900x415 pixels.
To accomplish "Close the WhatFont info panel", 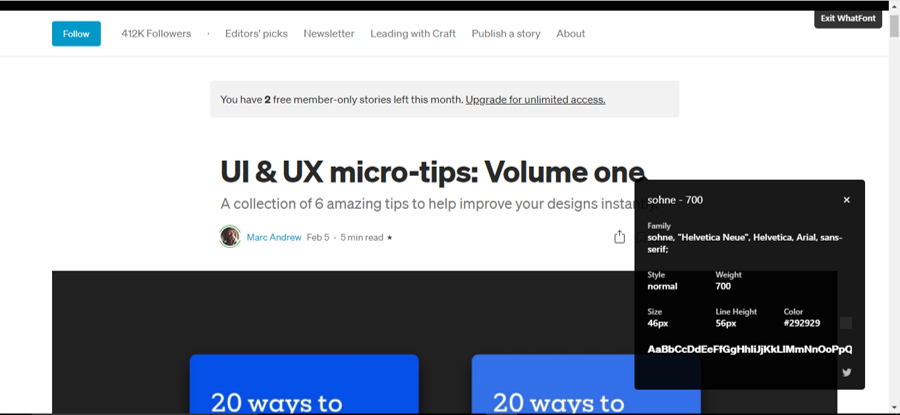I will (x=846, y=200).
